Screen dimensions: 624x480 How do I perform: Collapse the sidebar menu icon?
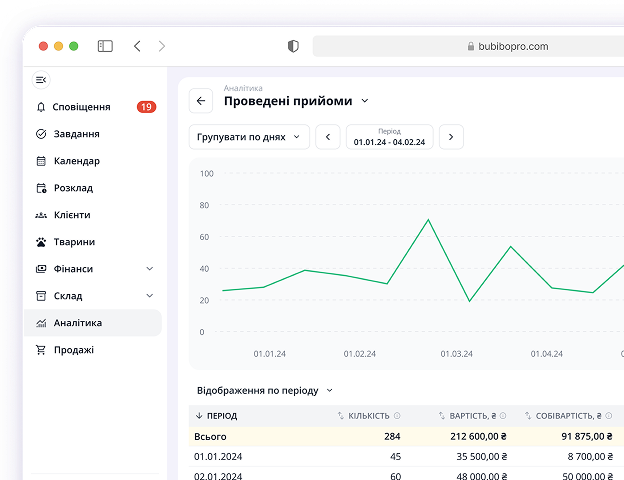tap(41, 80)
